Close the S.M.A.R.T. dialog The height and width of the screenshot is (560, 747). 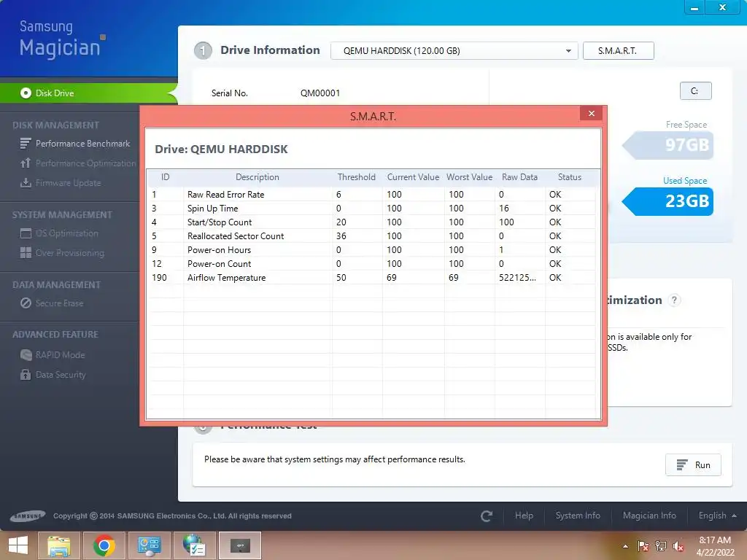click(591, 113)
